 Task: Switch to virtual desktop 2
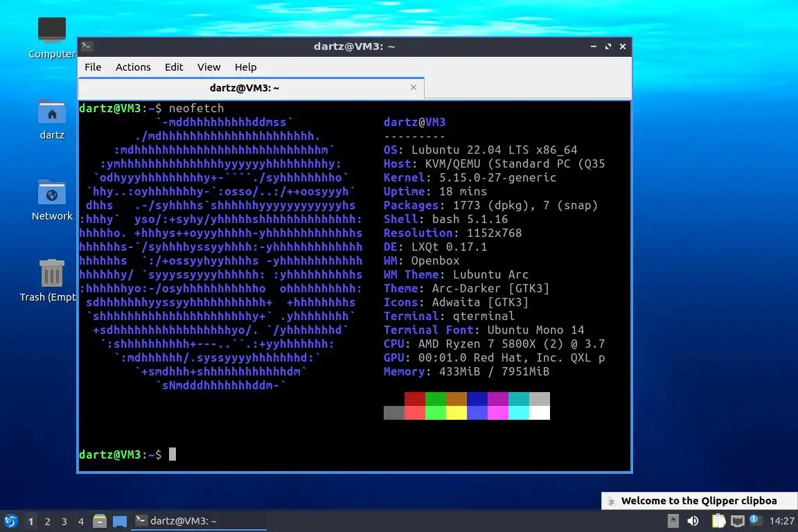[x=47, y=522]
